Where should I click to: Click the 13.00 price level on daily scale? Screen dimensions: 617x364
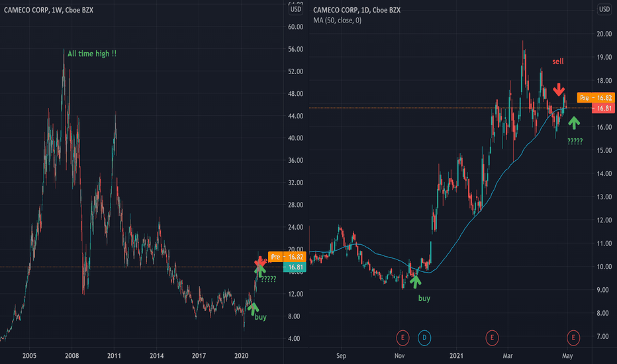click(604, 197)
